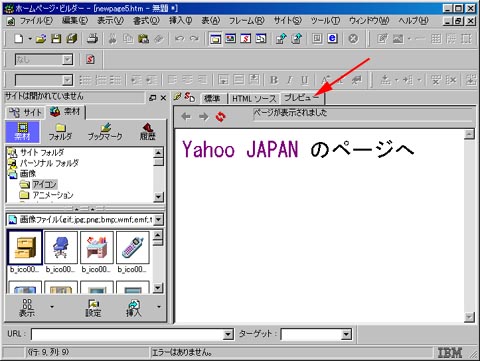This screenshot has width=480, height=361.
Task: Open the image file type dropdown
Action: [159, 220]
